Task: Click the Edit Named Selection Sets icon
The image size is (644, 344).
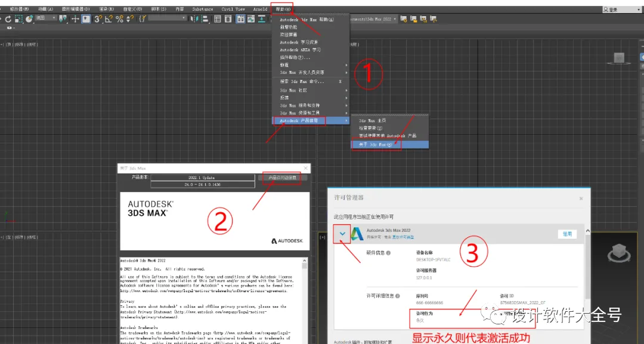Action: pos(143,19)
